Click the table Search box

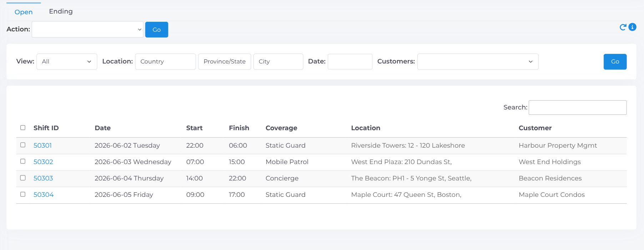point(577,107)
